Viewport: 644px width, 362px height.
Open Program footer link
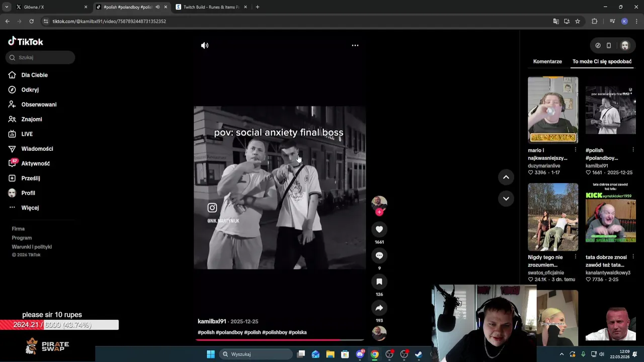click(22, 238)
